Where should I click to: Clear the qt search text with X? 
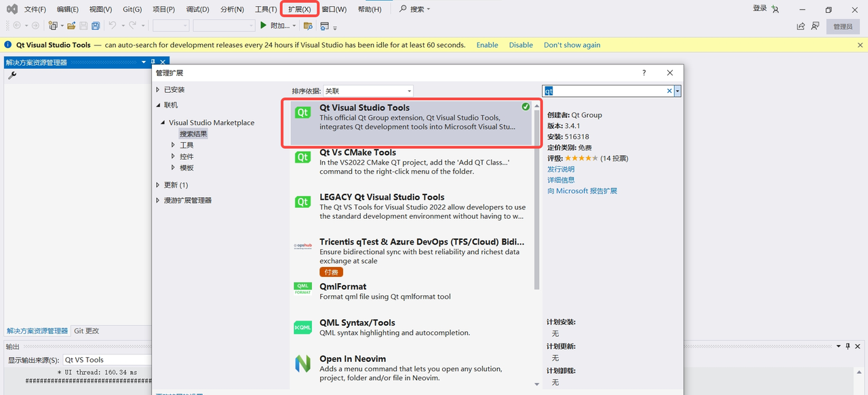click(x=669, y=91)
